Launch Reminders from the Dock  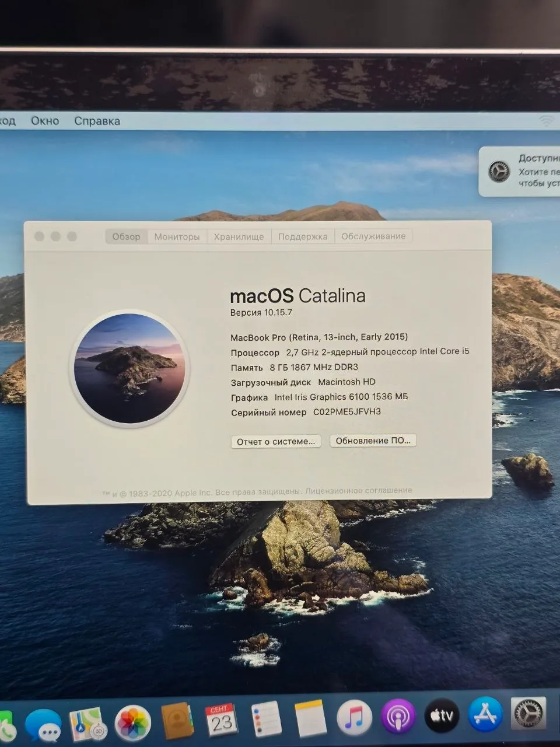pyautogui.click(x=267, y=720)
